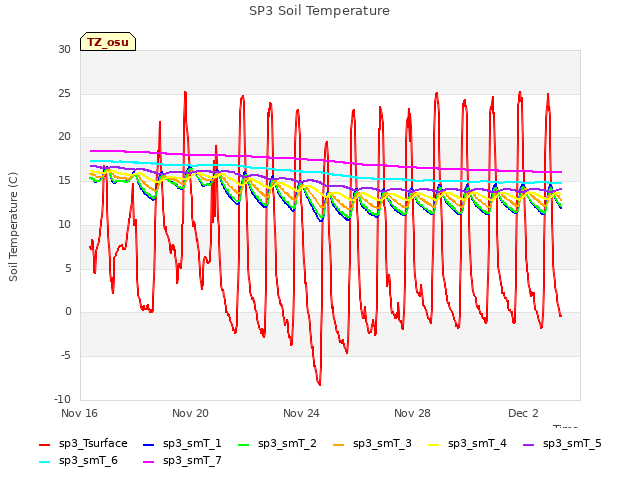The height and width of the screenshot is (480, 640).
Task: Click the SP3 Soil Temperature chart title
Action: pos(319,11)
